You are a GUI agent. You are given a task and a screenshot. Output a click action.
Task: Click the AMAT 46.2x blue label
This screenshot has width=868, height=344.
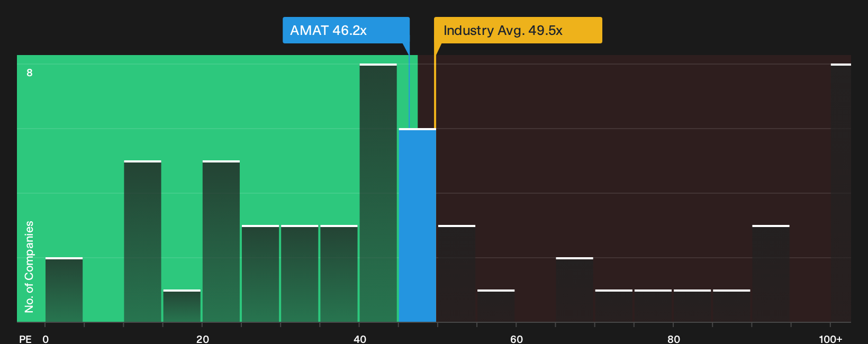[x=346, y=30]
